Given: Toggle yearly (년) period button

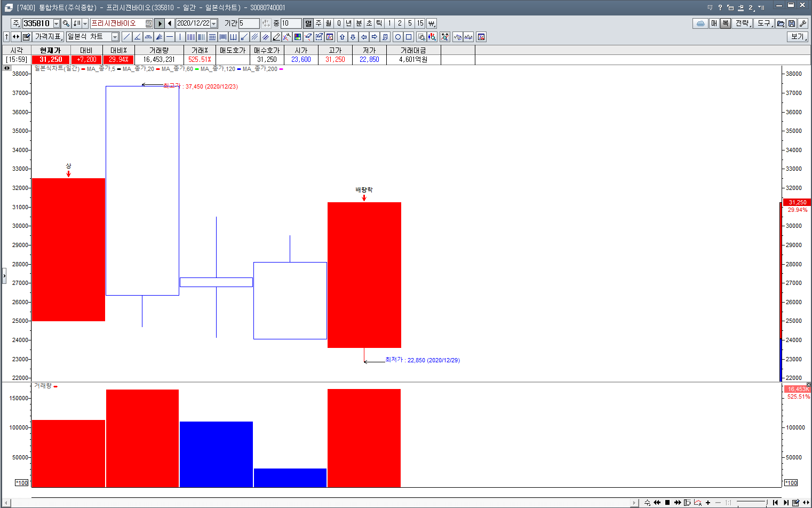Looking at the screenshot, I should (x=349, y=23).
